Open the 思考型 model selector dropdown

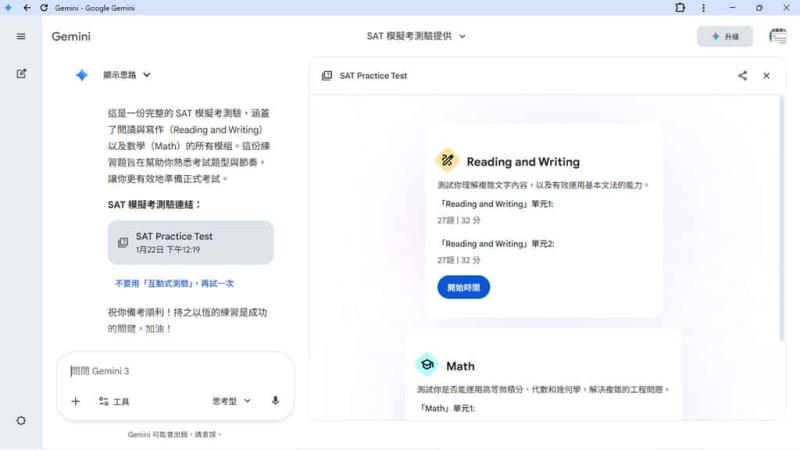point(231,401)
